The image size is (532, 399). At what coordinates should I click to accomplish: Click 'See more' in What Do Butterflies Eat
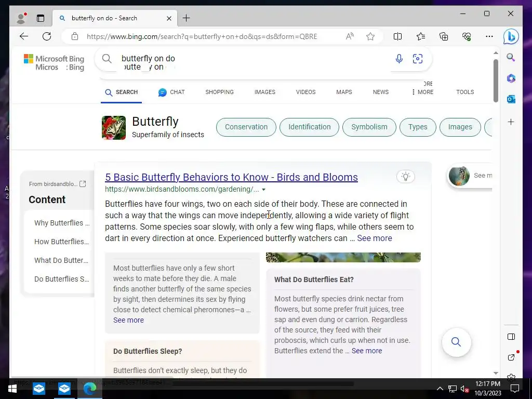point(367,351)
